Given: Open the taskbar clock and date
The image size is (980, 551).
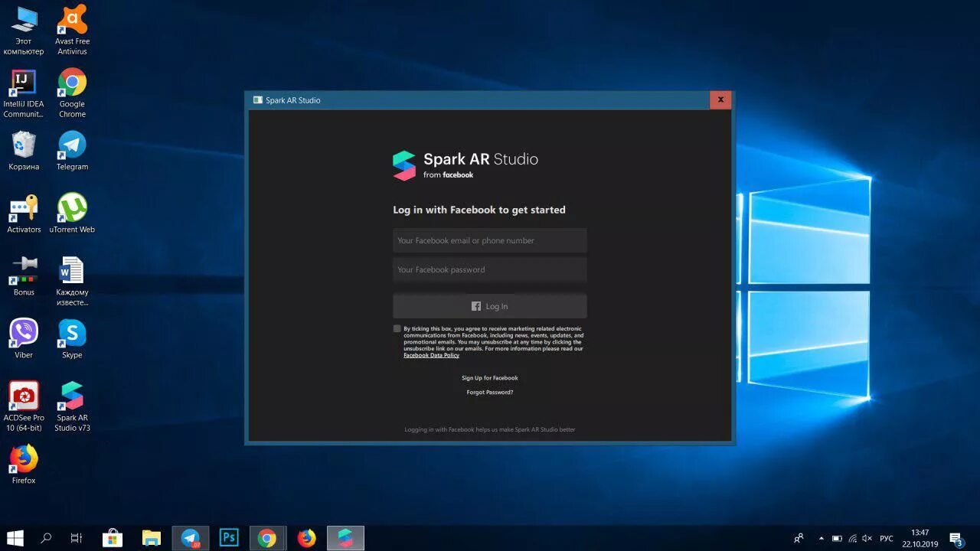Looking at the screenshot, I should 920,538.
